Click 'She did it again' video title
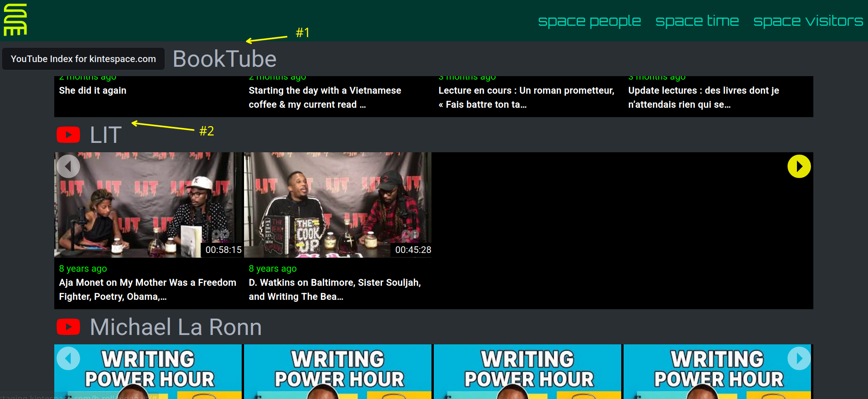Viewport: 868px width, 399px height. click(93, 91)
